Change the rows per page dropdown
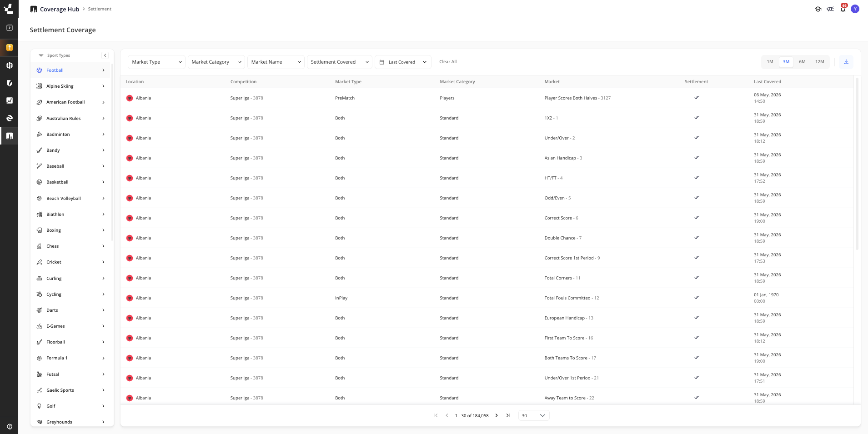 (x=534, y=415)
